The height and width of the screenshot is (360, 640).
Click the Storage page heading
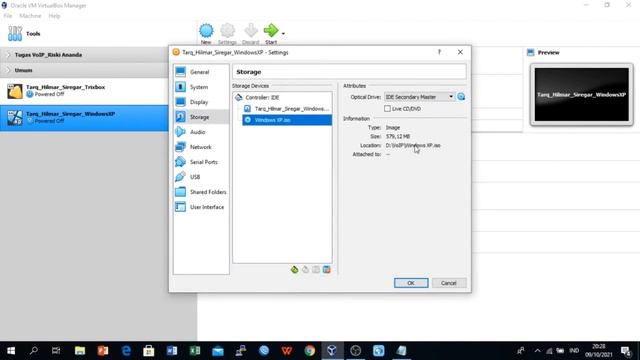(x=249, y=72)
